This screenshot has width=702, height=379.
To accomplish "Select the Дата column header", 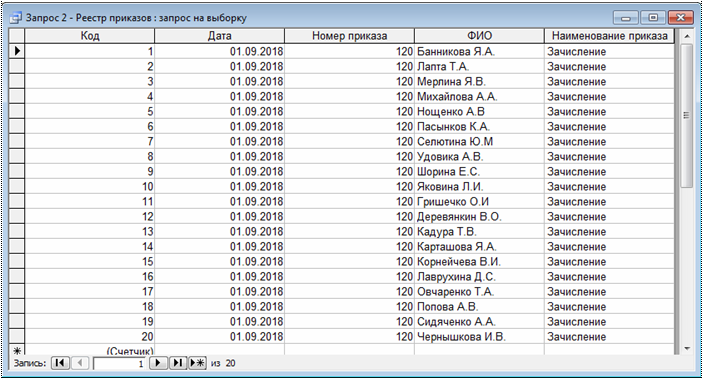I will click(x=219, y=36).
